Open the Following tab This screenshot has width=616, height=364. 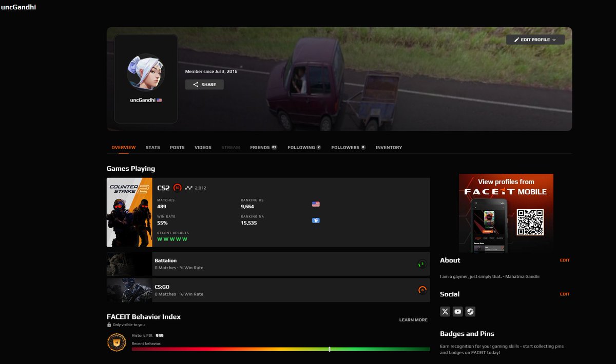click(304, 148)
